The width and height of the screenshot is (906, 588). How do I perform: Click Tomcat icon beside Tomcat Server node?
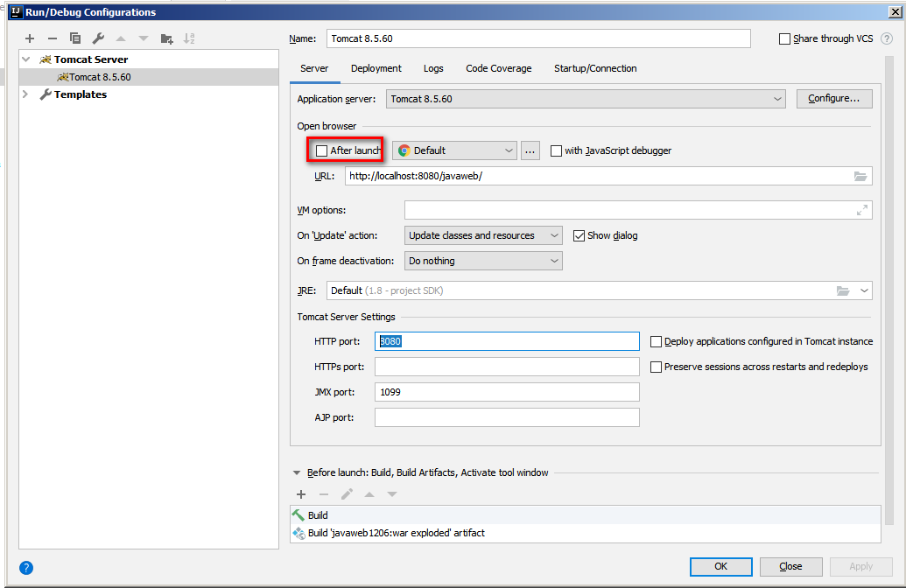45,59
